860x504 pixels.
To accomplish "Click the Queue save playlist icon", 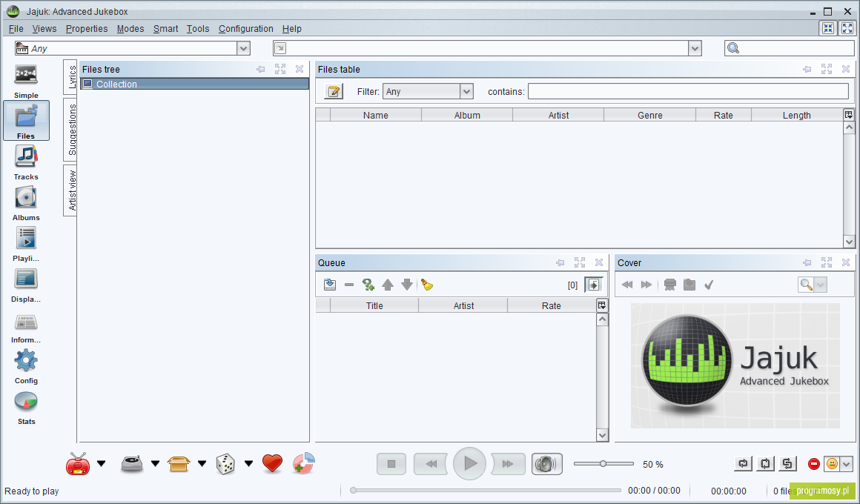I will [330, 285].
